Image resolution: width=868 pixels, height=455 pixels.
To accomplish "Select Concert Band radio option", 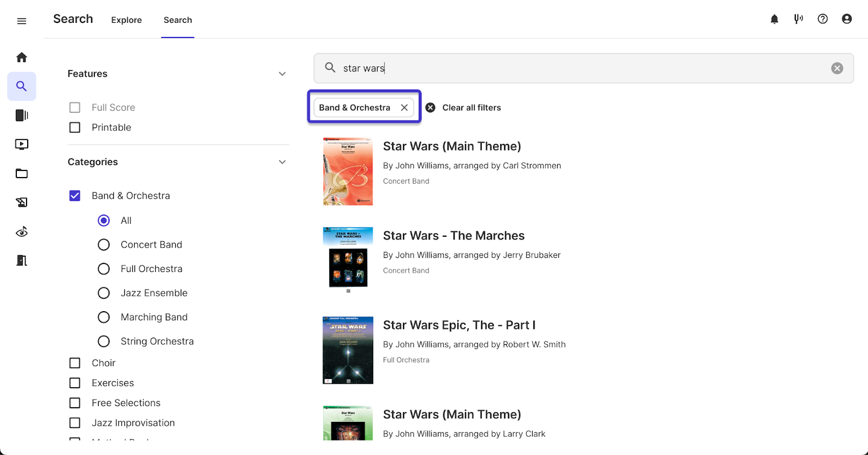I will [x=104, y=245].
